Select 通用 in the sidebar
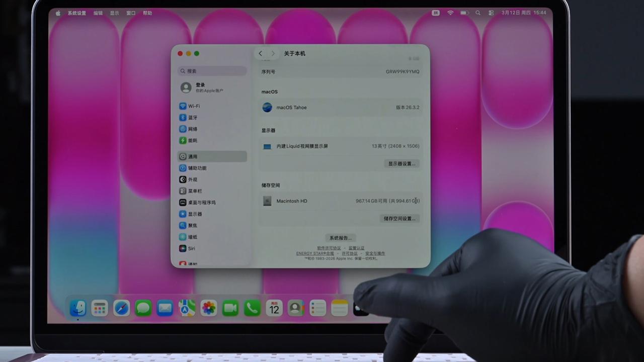 (x=212, y=156)
